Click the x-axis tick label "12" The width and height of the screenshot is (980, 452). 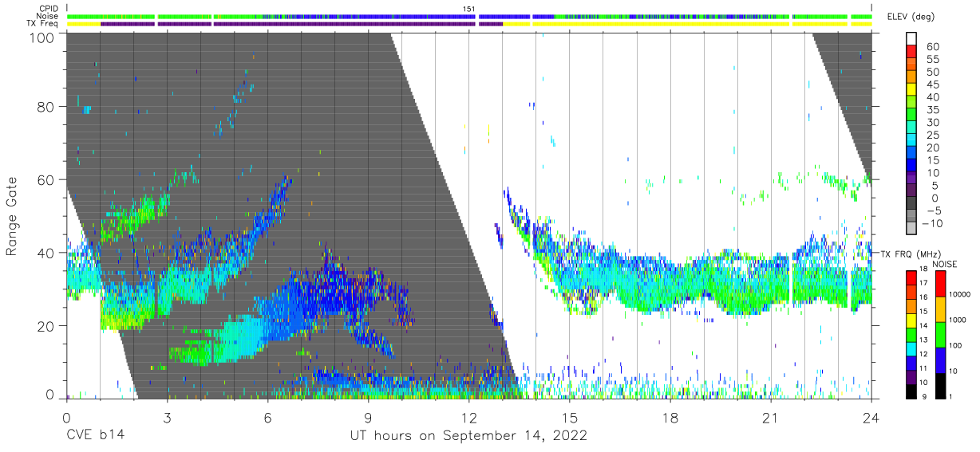tap(468, 417)
